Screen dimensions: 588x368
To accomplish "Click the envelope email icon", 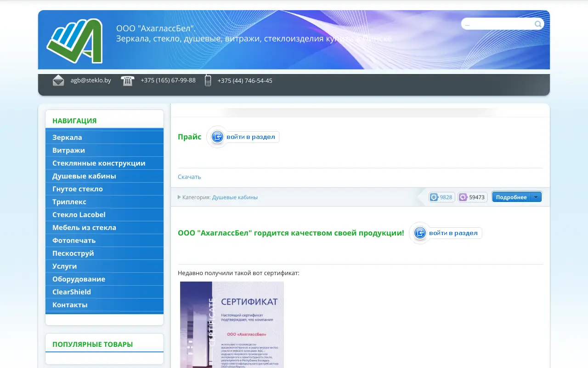I will pyautogui.click(x=58, y=80).
